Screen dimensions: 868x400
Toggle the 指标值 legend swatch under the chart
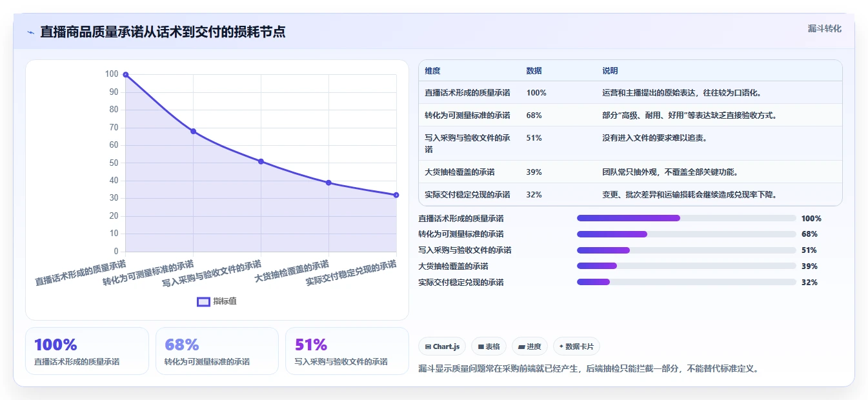tap(203, 301)
